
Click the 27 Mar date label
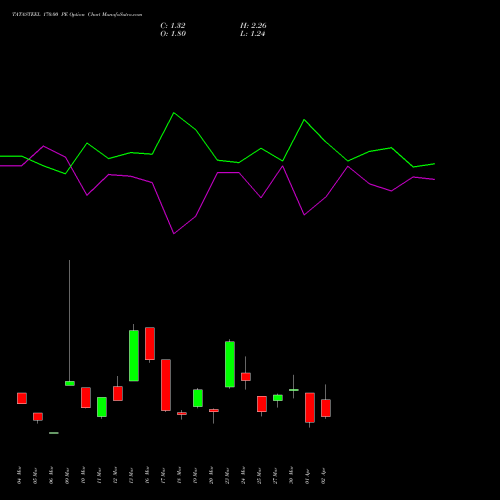tap(275, 475)
